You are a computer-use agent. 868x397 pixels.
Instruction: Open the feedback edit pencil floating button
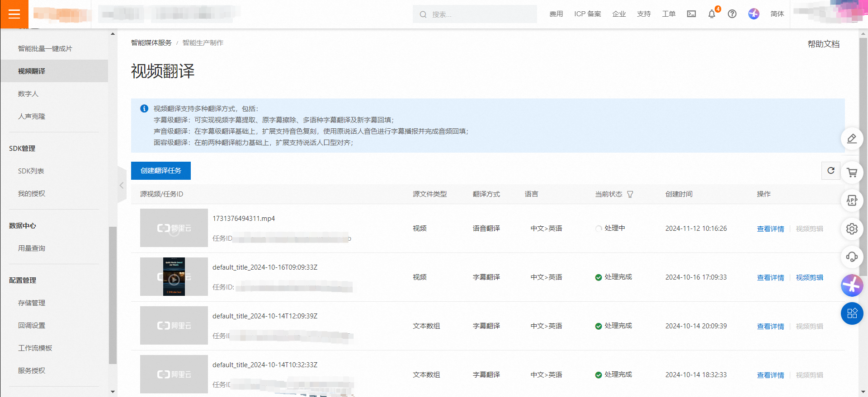pyautogui.click(x=852, y=139)
